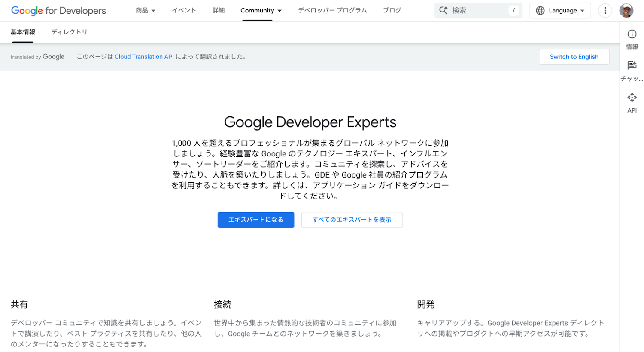Select the 基本情報 tab
This screenshot has width=644, height=352.
click(x=23, y=32)
